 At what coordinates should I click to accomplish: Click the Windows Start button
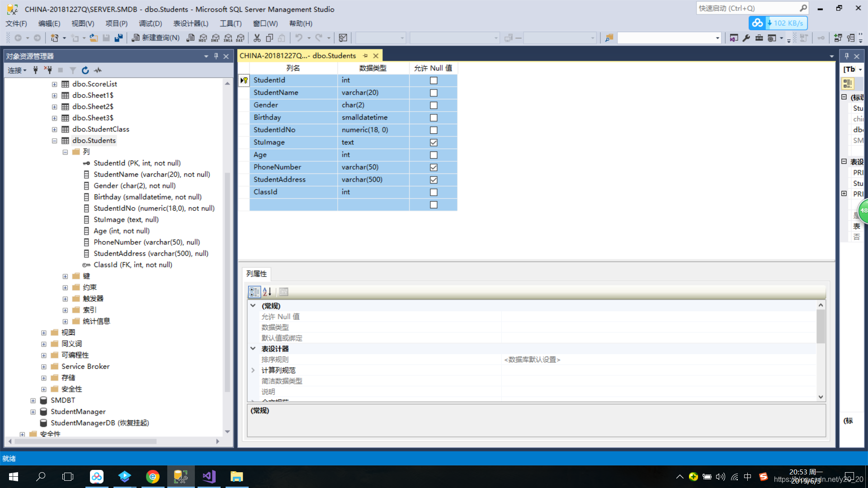(13, 477)
